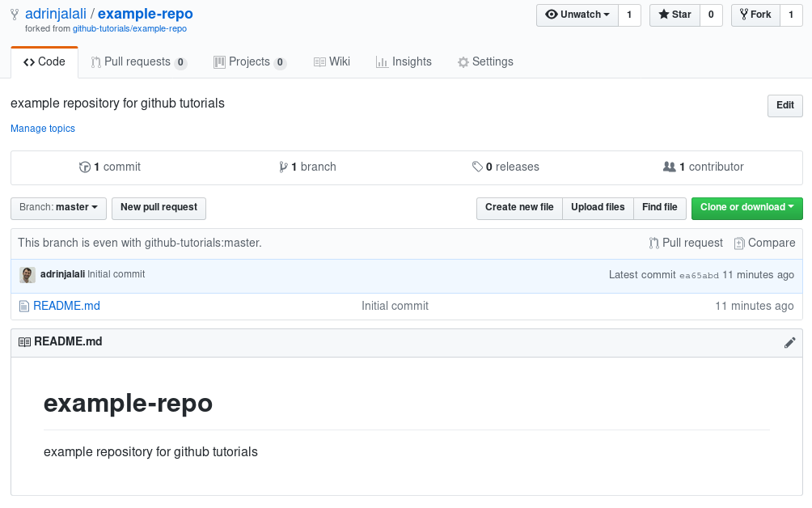Switch to the Settings tab
This screenshot has height=508, width=812.
486,62
